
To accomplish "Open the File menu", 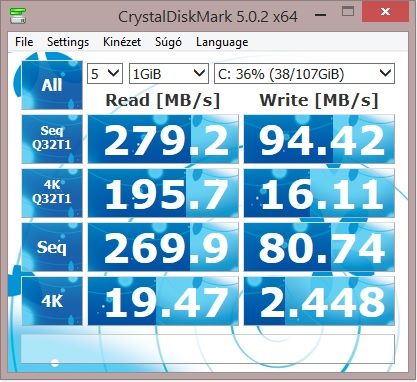I will (24, 42).
